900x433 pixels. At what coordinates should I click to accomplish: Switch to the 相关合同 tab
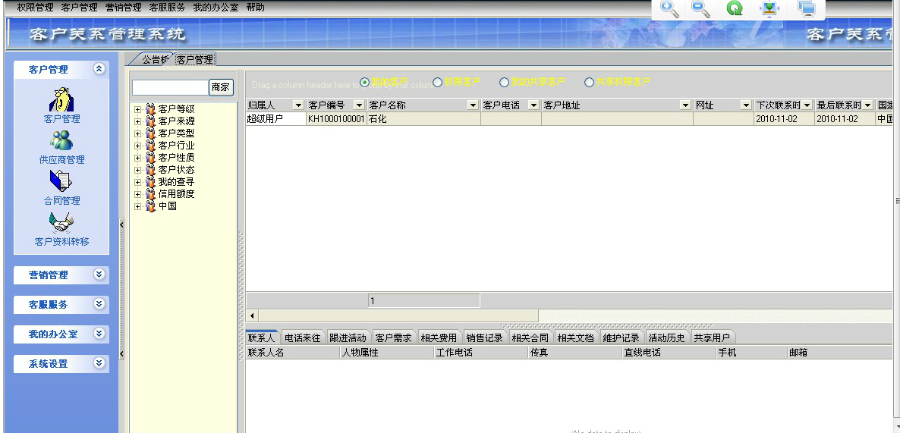[x=530, y=338]
